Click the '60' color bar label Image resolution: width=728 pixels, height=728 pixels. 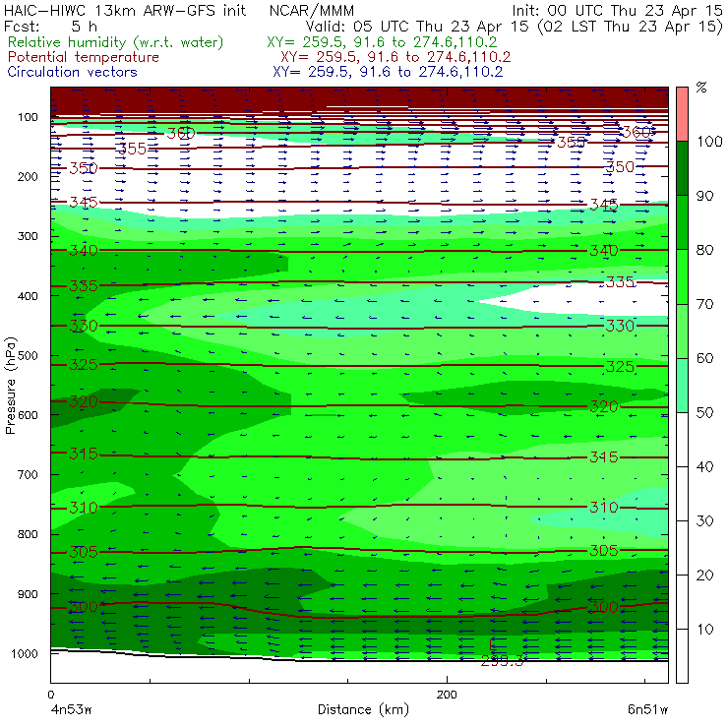tap(704, 358)
